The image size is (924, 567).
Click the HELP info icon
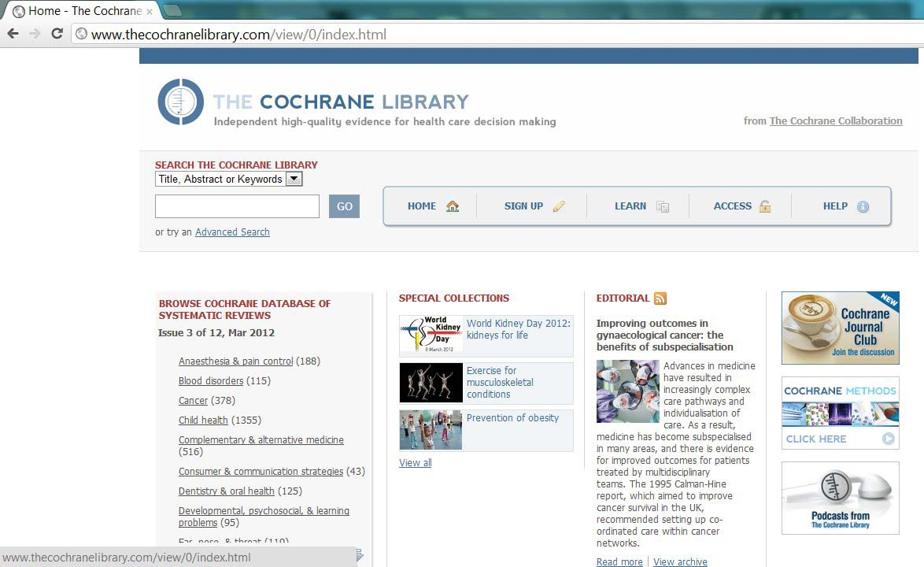(863, 207)
